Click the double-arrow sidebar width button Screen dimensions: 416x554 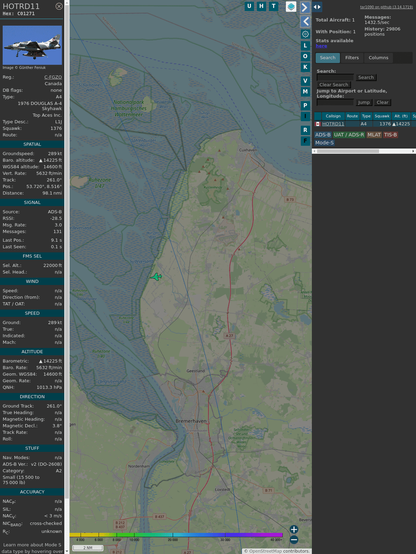(317, 6)
